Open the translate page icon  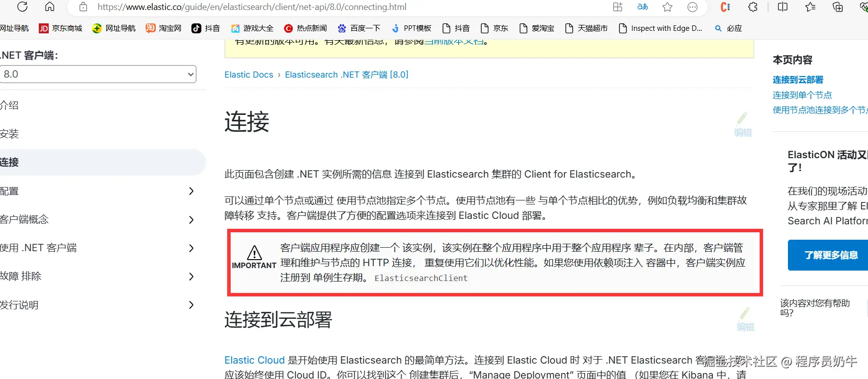(643, 7)
